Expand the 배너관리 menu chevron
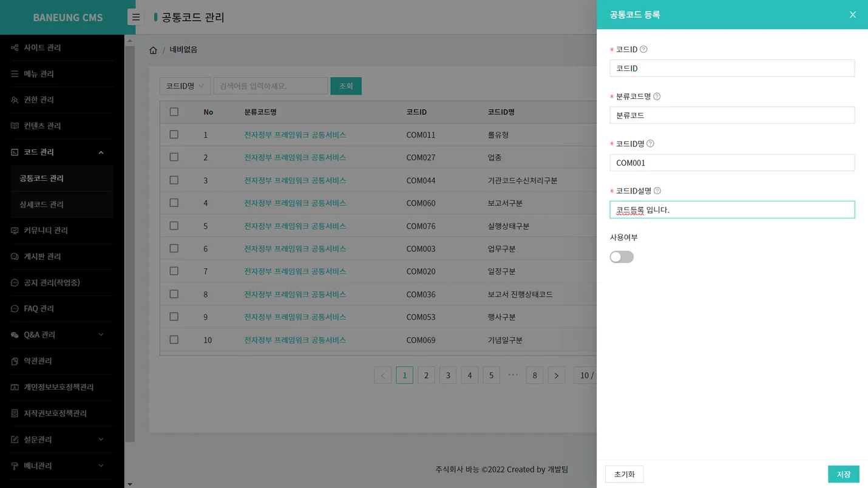Viewport: 868px width, 488px height. (101, 466)
